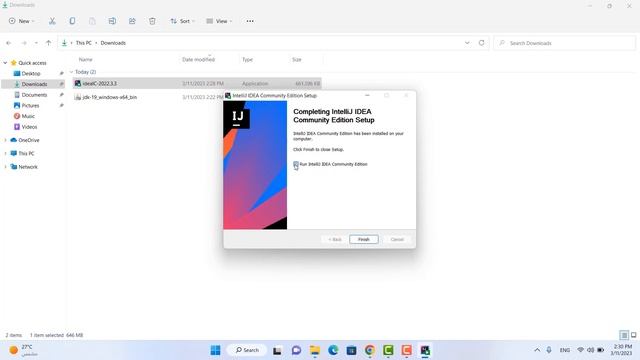Image resolution: width=640 pixels, height=360 pixels.
Task: Click the Cut icon in Explorer toolbar
Action: click(x=52, y=21)
